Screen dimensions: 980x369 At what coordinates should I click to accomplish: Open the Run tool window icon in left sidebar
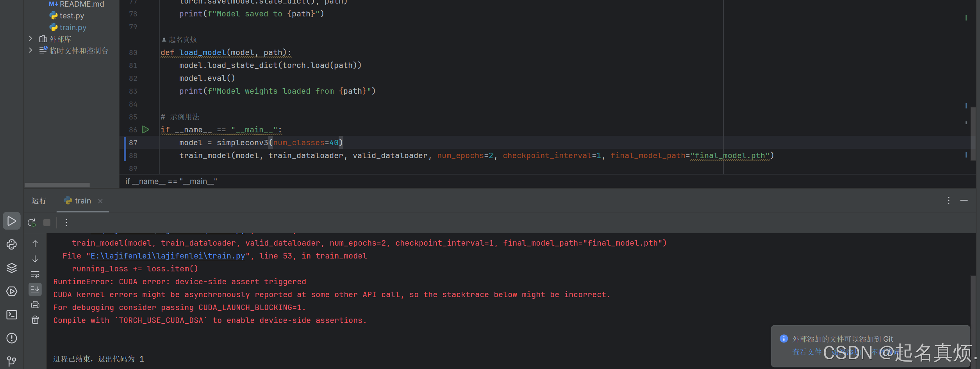click(12, 221)
